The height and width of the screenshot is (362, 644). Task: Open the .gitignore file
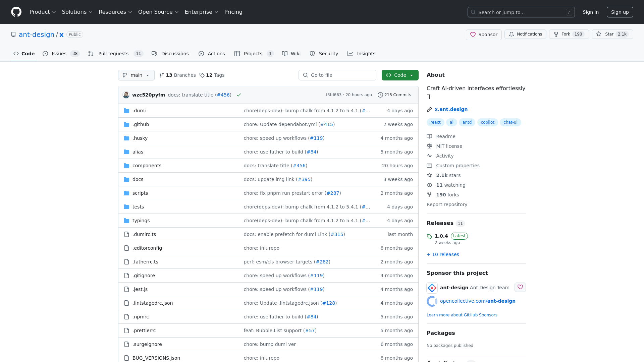(144, 276)
